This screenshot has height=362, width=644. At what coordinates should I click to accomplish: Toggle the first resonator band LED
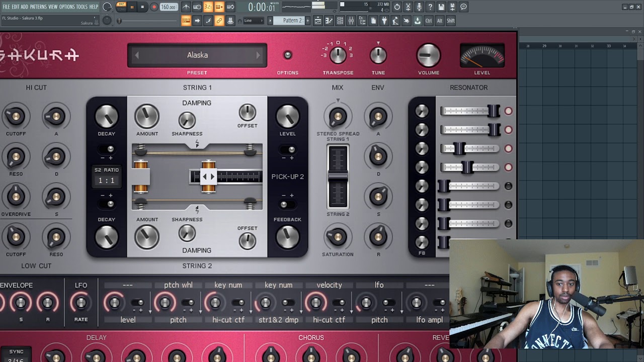[x=508, y=111]
